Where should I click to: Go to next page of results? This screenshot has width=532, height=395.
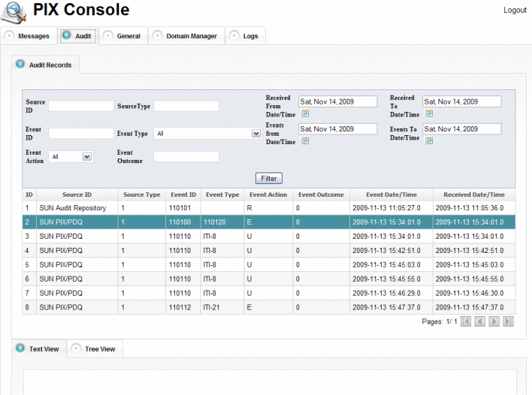pyautogui.click(x=494, y=321)
